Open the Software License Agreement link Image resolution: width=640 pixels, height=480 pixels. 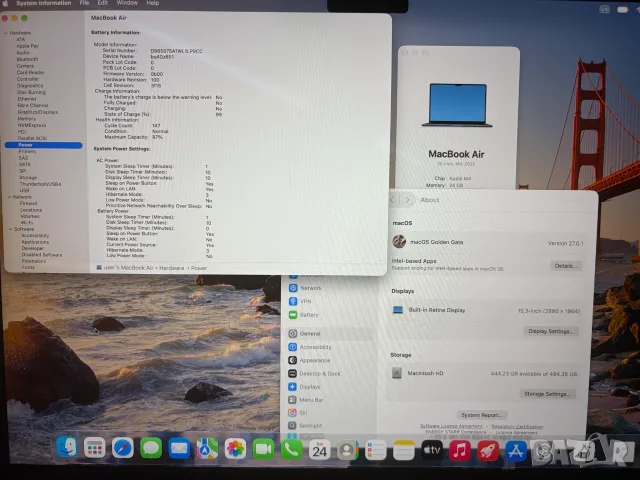[451, 426]
